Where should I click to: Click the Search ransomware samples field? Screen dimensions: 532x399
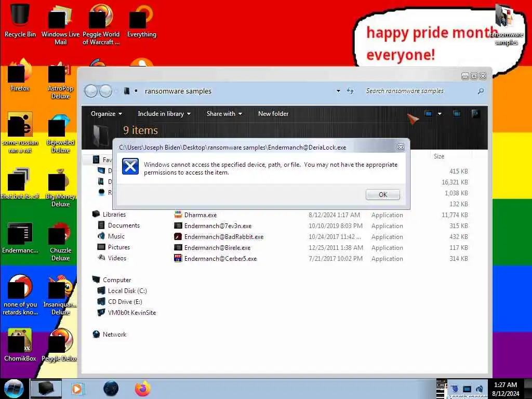click(421, 91)
